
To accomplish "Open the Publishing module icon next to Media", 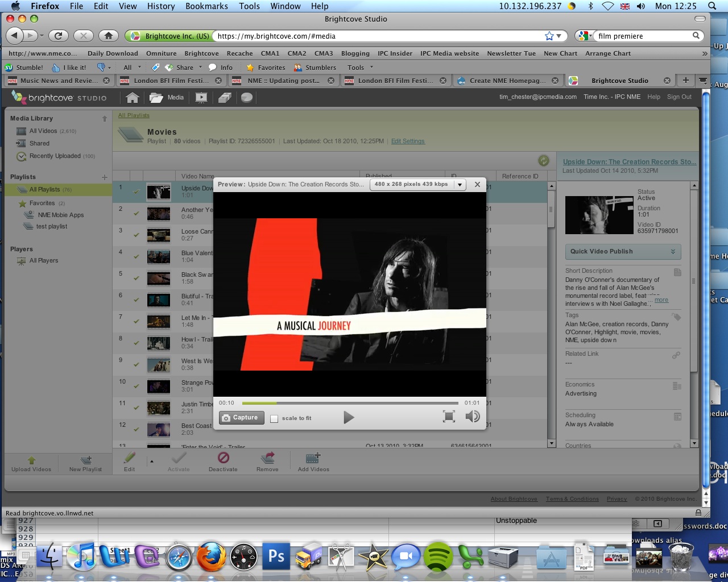I will (201, 97).
